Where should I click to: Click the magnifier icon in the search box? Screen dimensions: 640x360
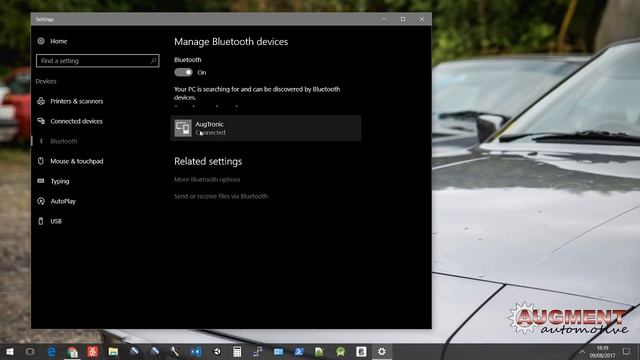tap(153, 61)
